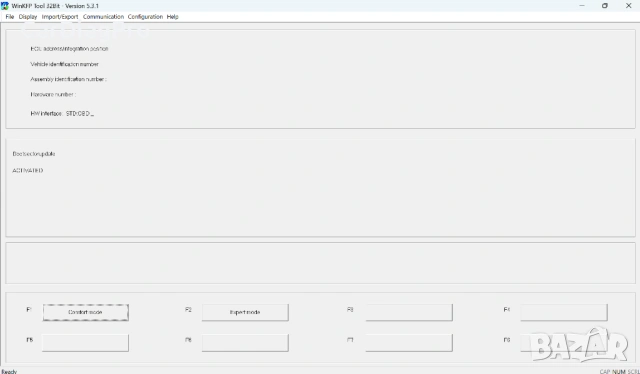Open the Communication menu

(x=103, y=17)
